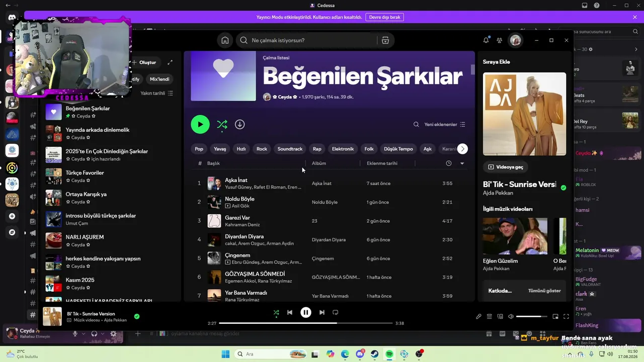Select the song Garezi Var

click(237, 218)
